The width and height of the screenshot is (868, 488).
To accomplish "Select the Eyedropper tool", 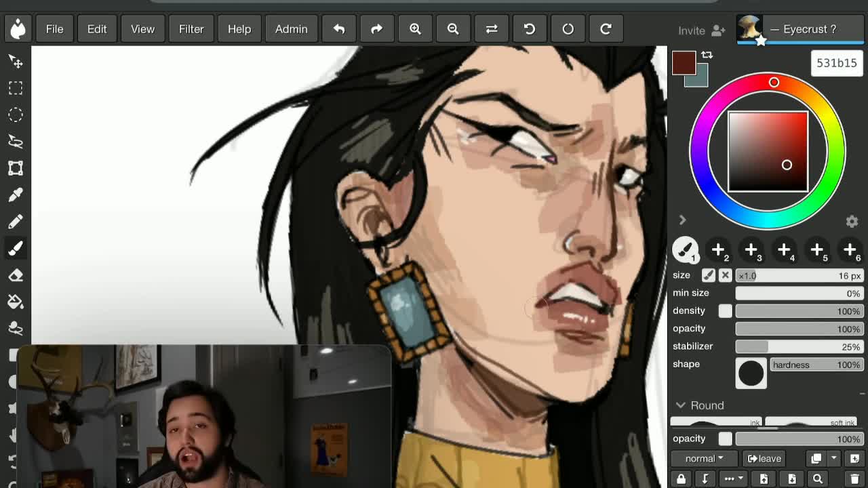I will (16, 195).
